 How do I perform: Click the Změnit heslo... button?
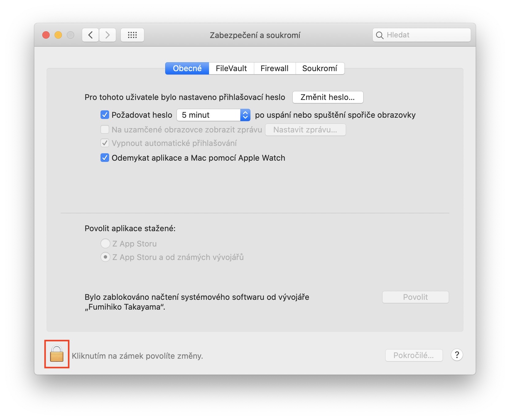pos(328,97)
